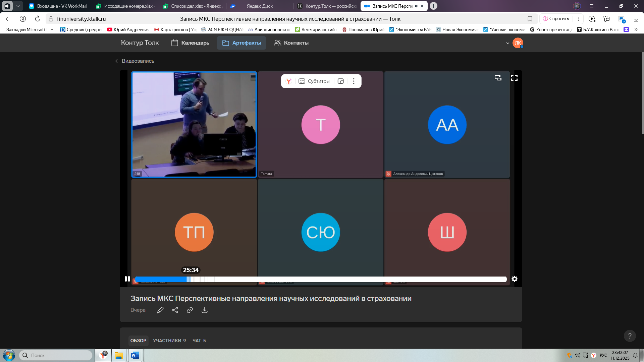
Task: Enter fullscreen video mode
Action: point(514,78)
